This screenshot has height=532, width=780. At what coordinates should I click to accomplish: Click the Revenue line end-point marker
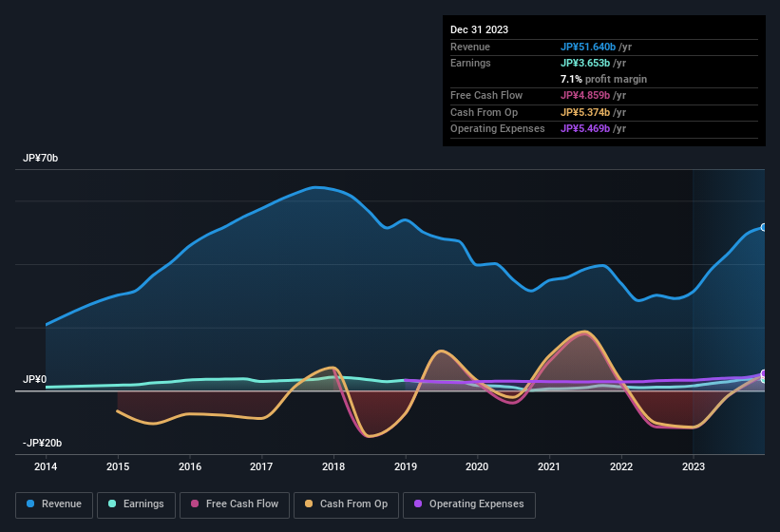[763, 227]
